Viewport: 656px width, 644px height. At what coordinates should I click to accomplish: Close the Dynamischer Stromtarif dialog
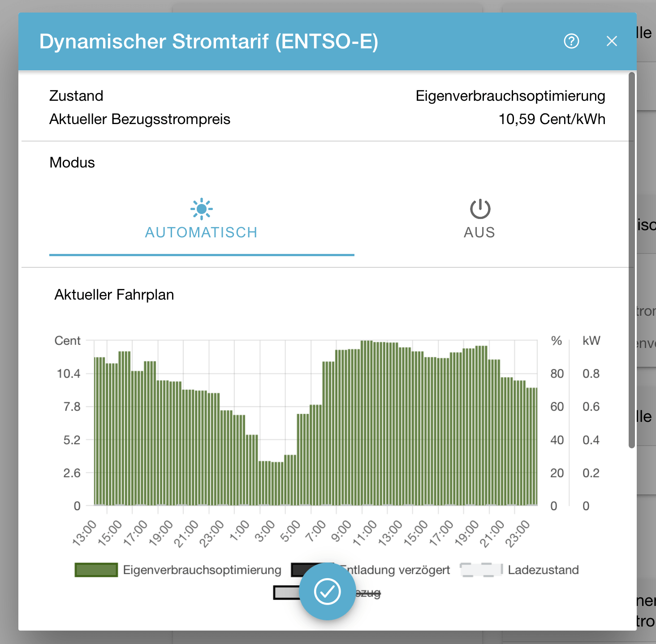(612, 41)
